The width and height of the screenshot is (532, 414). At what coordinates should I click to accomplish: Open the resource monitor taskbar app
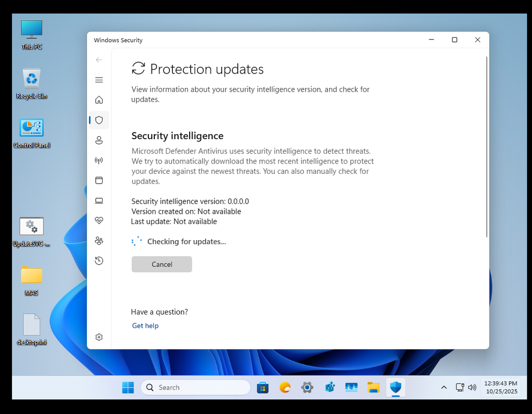coord(351,388)
